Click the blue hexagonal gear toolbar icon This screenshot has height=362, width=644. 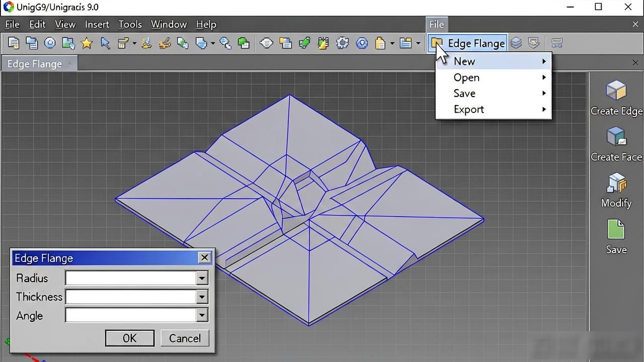[x=362, y=43]
